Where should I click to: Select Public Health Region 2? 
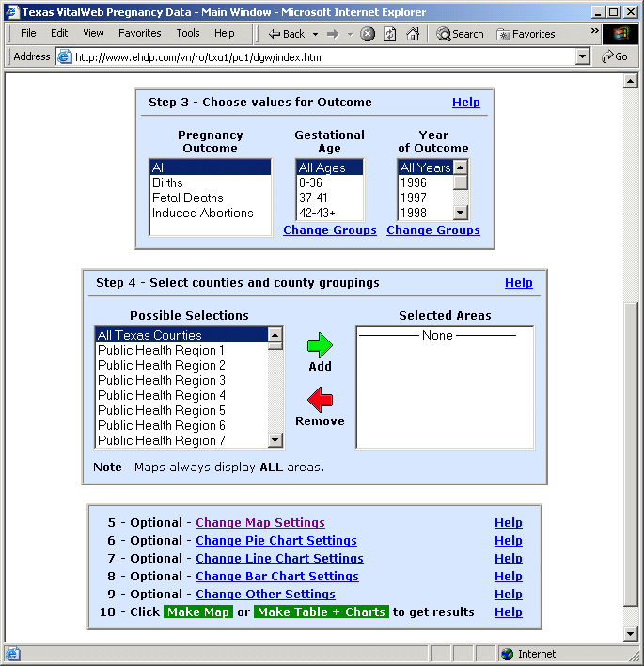tap(181, 365)
